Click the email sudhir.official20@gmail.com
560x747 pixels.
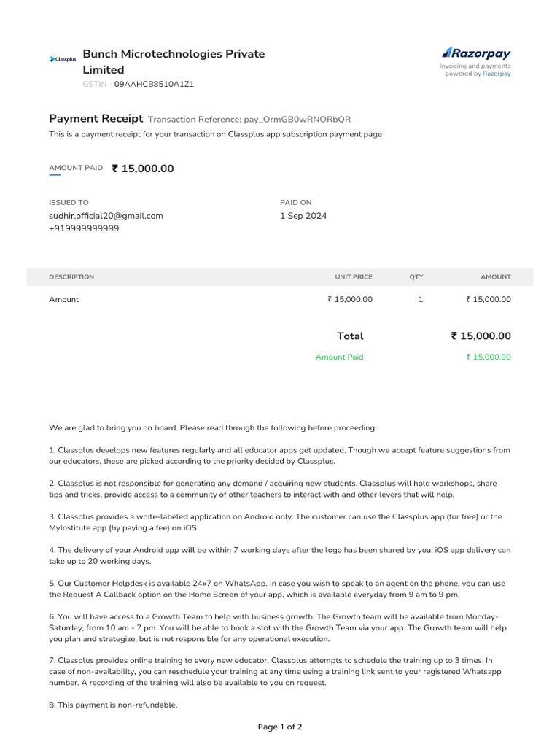point(106,216)
